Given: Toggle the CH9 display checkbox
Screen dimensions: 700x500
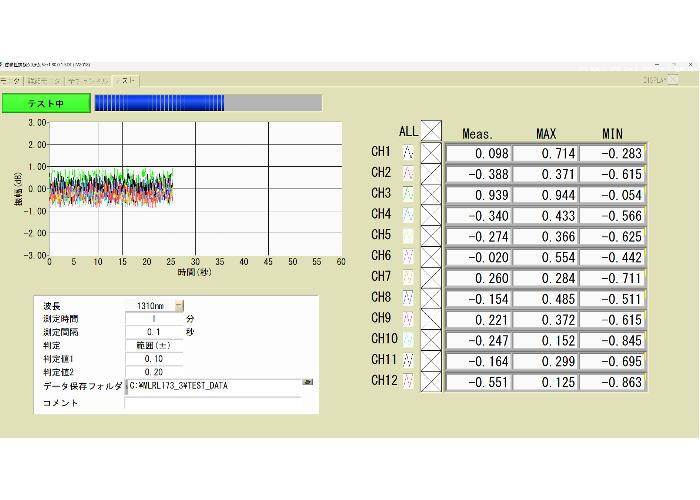Looking at the screenshot, I should click(431, 318).
